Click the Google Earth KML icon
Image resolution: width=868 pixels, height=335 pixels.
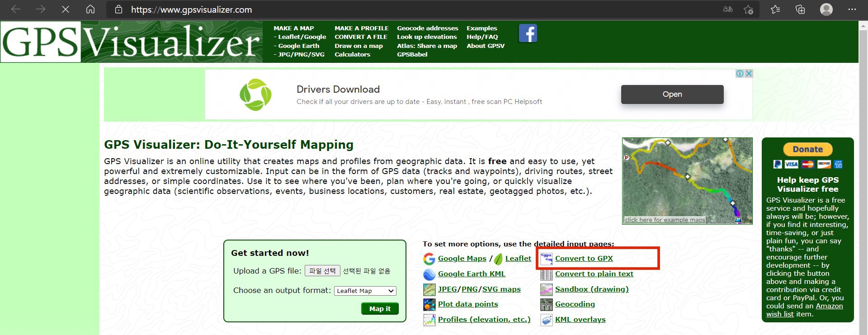tap(429, 274)
